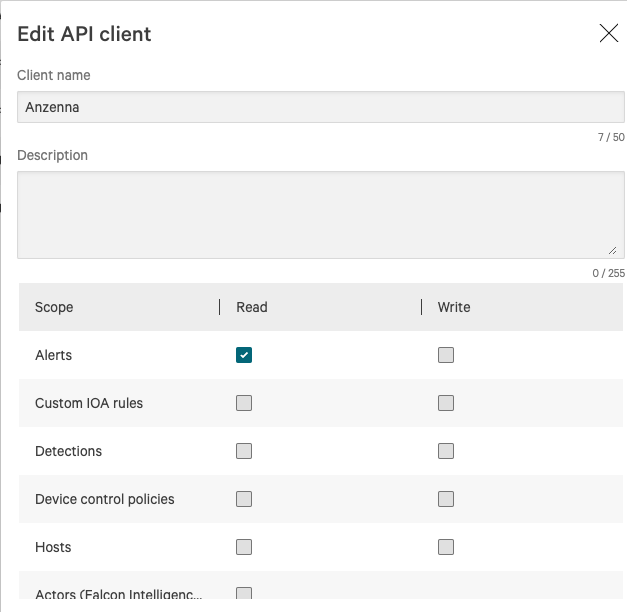
Task: Close the Edit API client dialog
Action: coord(608,34)
